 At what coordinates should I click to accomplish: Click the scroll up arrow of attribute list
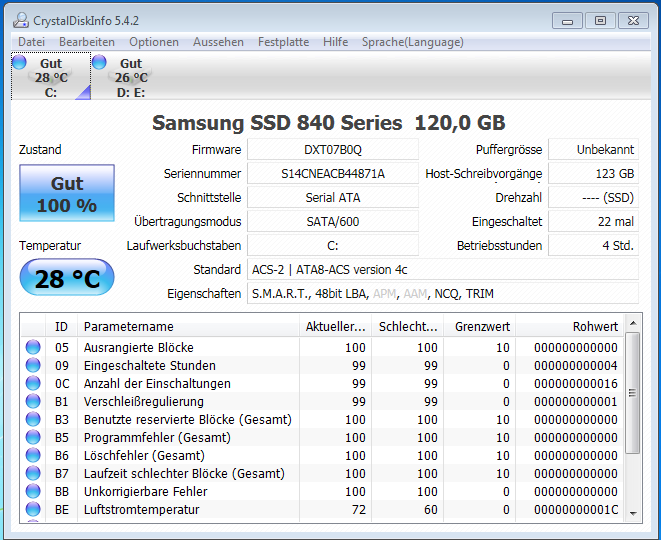pyautogui.click(x=632, y=324)
